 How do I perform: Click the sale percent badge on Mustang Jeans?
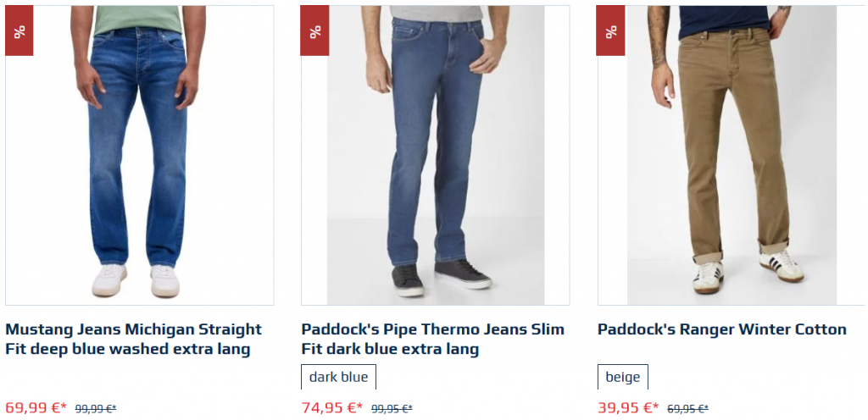pyautogui.click(x=19, y=31)
